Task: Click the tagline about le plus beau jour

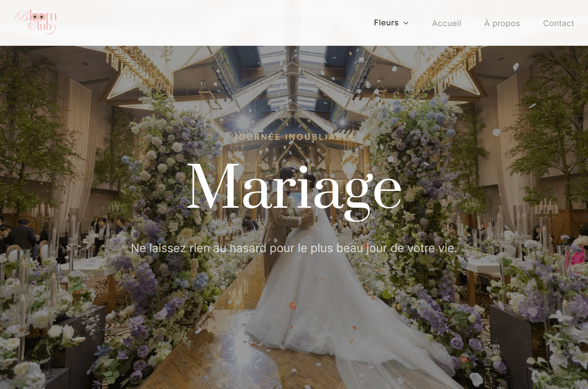Action: point(294,248)
